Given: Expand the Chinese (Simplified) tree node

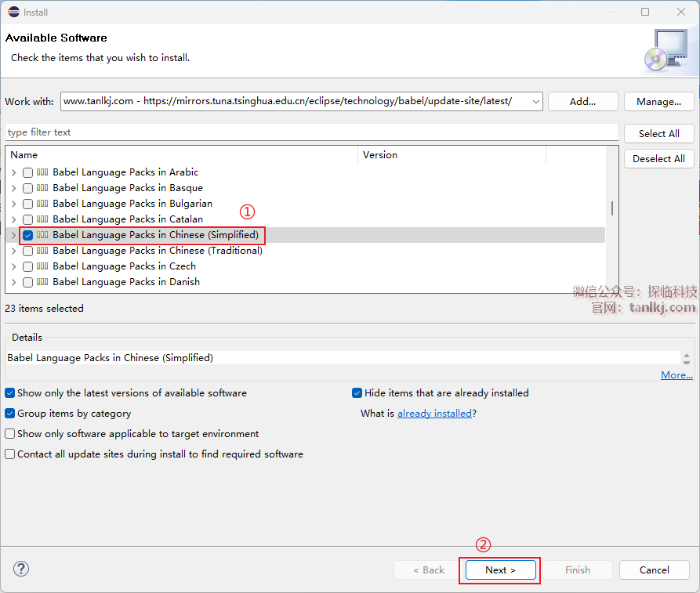Looking at the screenshot, I should (13, 235).
